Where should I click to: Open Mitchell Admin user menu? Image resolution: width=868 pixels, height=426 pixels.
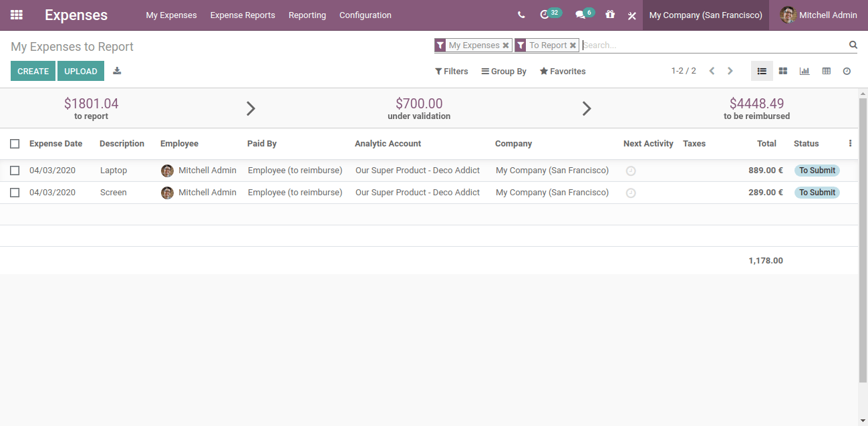[819, 15]
